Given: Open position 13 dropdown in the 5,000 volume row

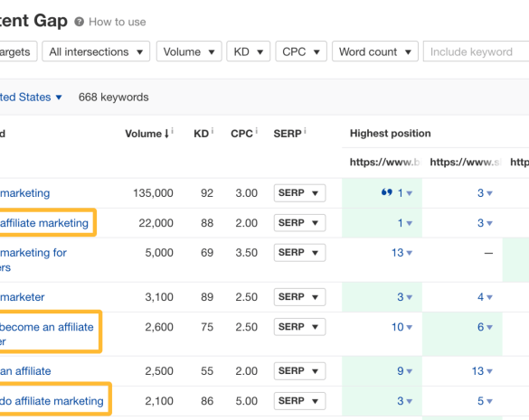Looking at the screenshot, I should coord(401,253).
